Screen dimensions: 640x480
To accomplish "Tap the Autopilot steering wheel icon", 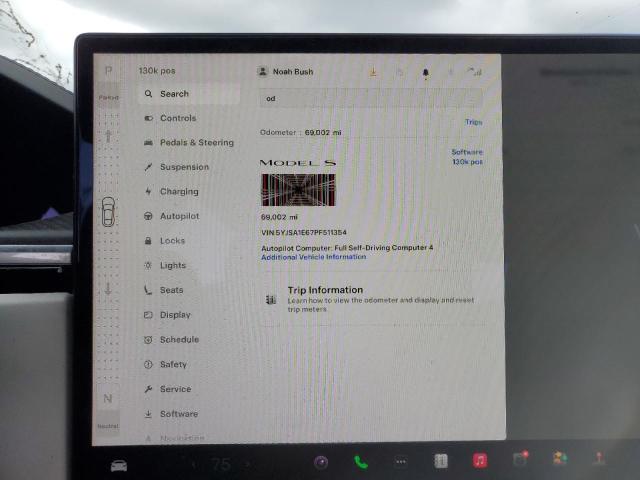I will pos(148,216).
